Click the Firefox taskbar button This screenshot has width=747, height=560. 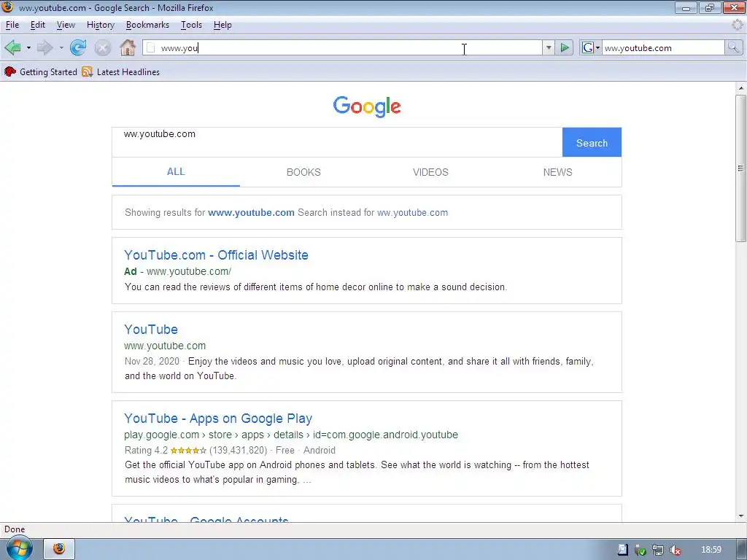click(x=59, y=549)
